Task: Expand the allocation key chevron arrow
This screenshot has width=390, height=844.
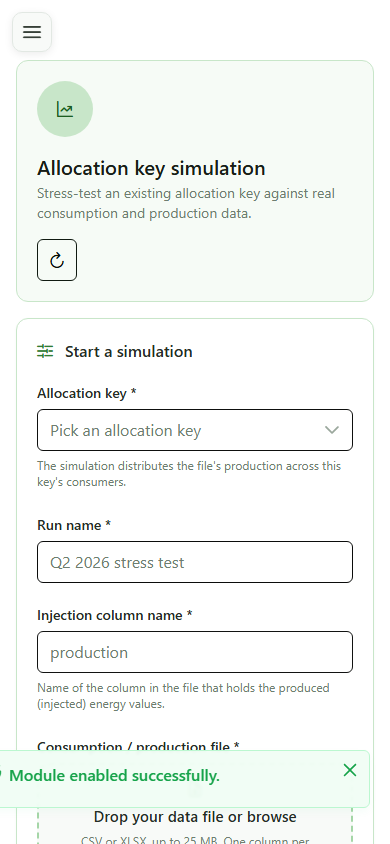Action: pyautogui.click(x=332, y=430)
